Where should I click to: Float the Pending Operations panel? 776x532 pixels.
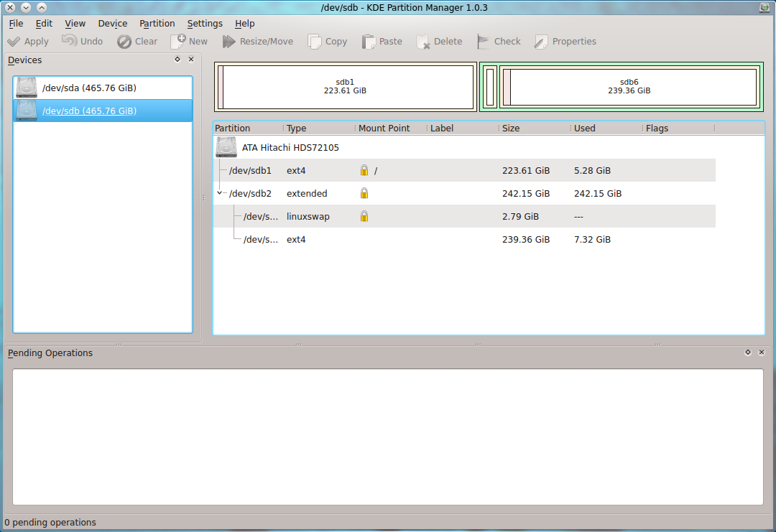pyautogui.click(x=748, y=353)
